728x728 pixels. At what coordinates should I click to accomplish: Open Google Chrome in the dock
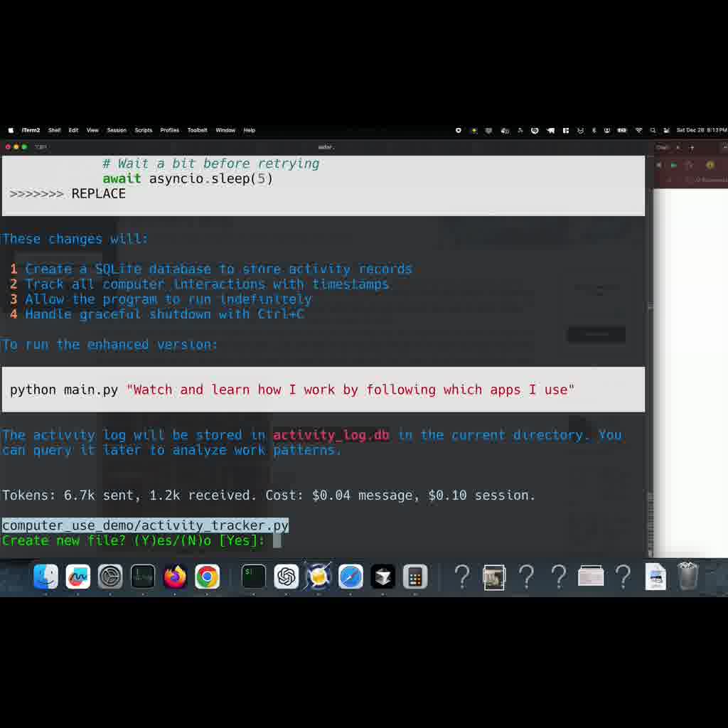(x=207, y=577)
